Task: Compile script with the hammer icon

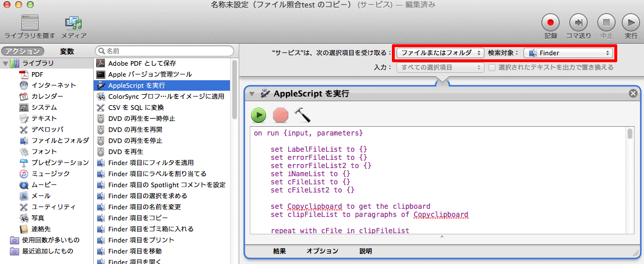Action: click(x=302, y=116)
